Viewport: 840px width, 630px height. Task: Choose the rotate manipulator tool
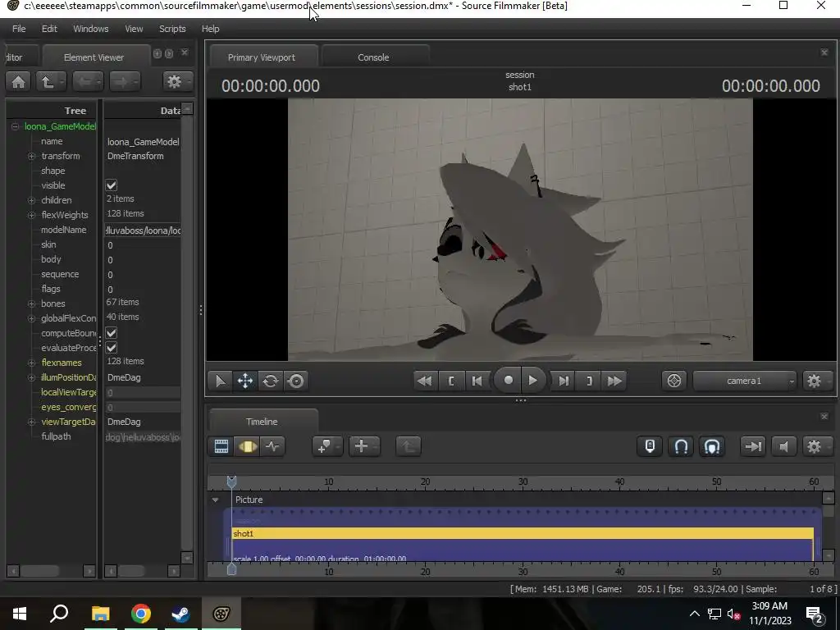click(x=270, y=381)
